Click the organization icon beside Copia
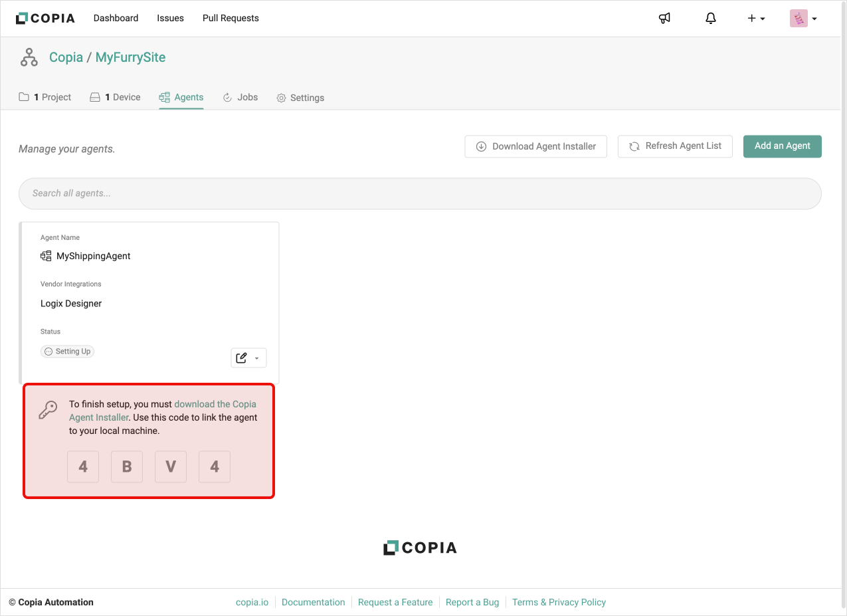The image size is (847, 616). click(x=29, y=58)
